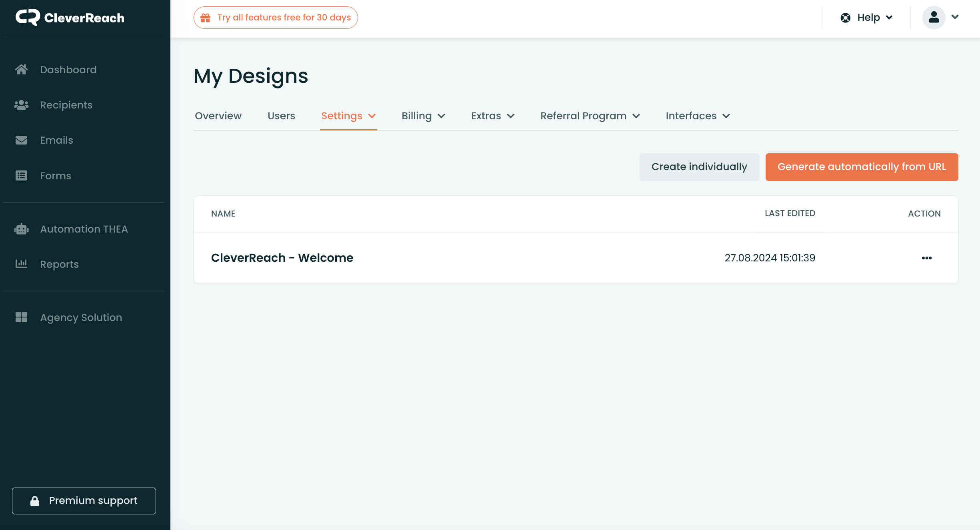This screenshot has height=530, width=980.
Task: Switch to the Users tab
Action: coord(281,116)
